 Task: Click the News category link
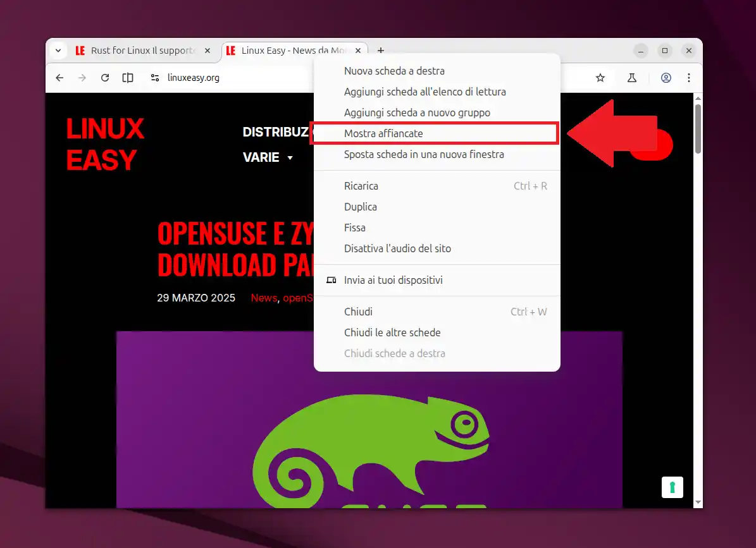point(264,298)
